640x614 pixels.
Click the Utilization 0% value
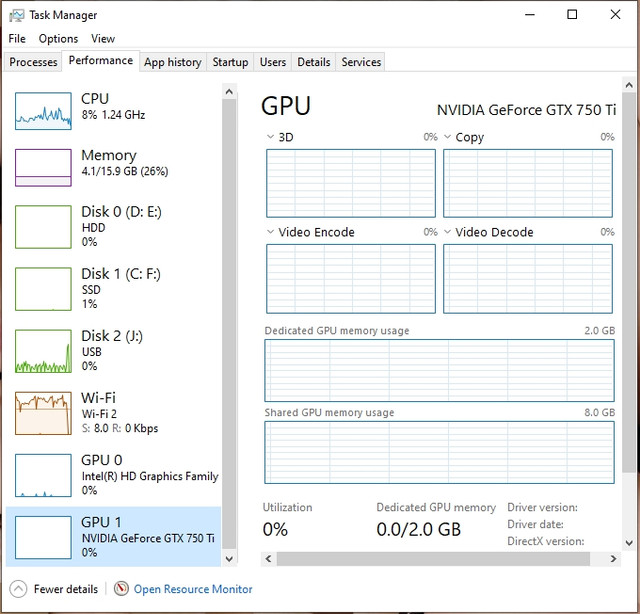(x=275, y=529)
